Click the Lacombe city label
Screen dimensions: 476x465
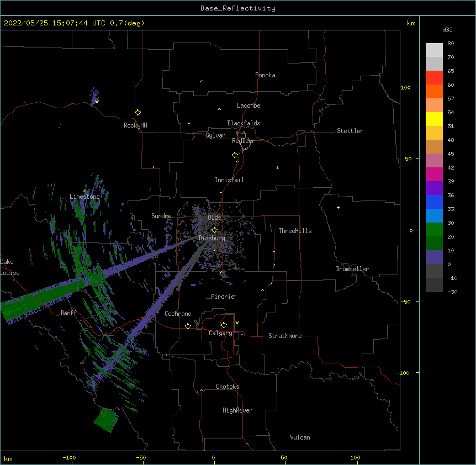click(x=248, y=105)
